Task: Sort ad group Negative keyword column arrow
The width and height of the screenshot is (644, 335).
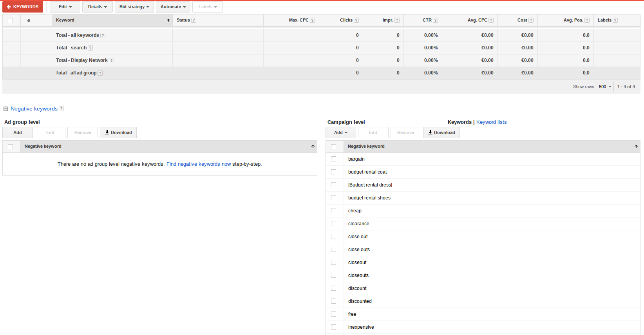Action: click(313, 147)
